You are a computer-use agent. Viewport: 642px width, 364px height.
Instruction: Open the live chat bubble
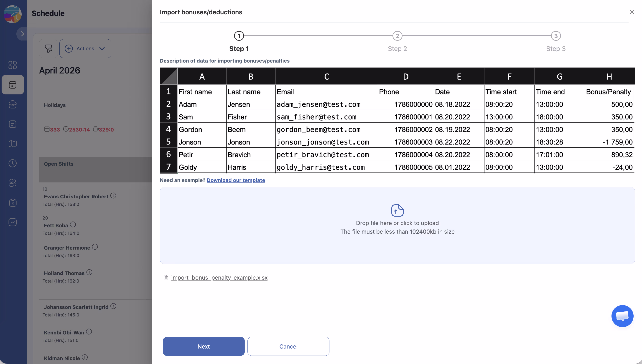coord(622,316)
